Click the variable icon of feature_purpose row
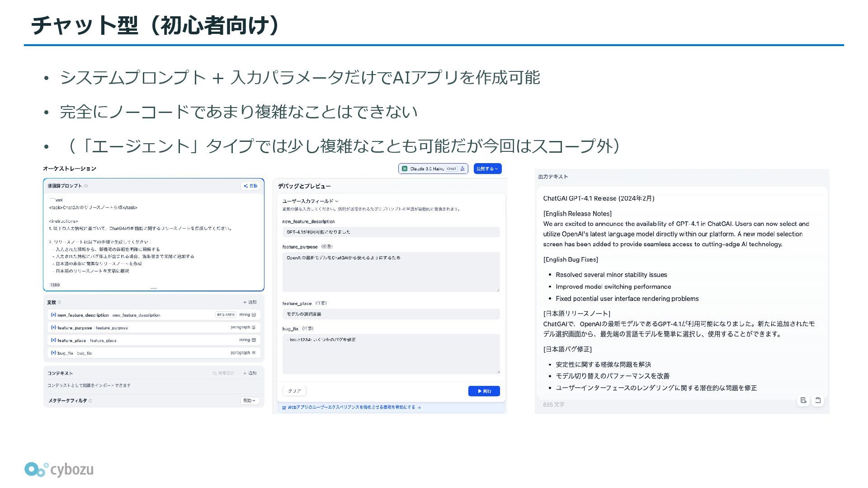This screenshot has width=868, height=488. (53, 328)
